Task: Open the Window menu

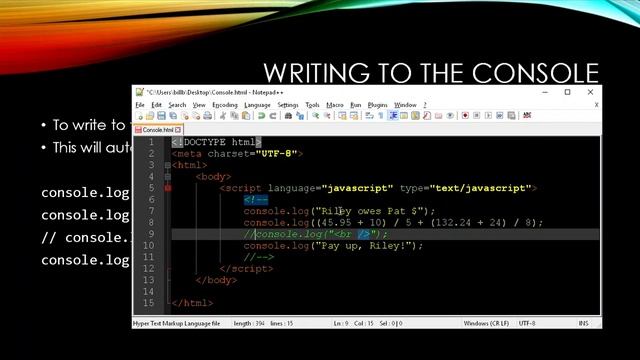Action: tap(405, 105)
